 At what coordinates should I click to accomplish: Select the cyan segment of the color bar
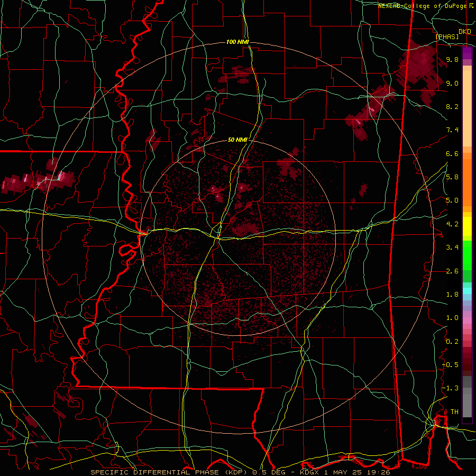467,291
